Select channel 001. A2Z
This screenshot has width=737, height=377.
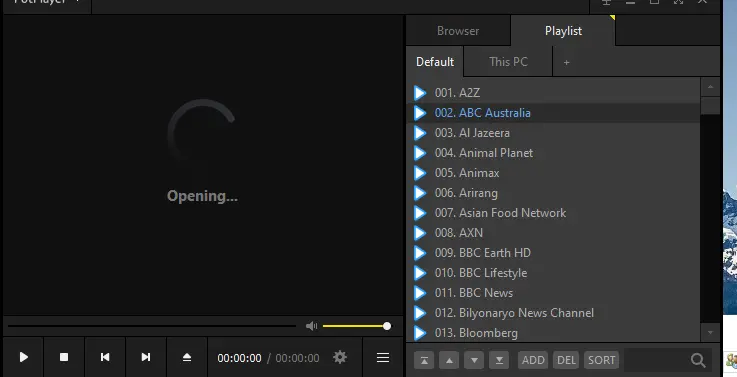point(553,93)
